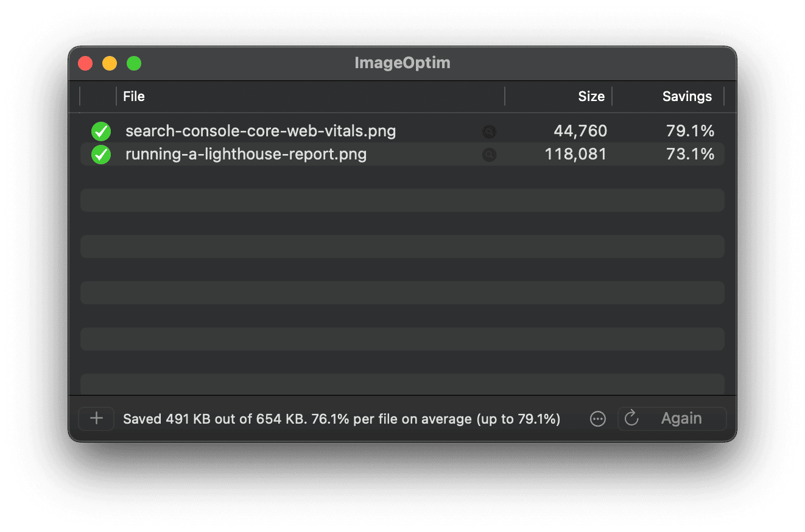The image size is (805, 532).
Task: Click the 73.1% savings value
Action: pos(689,155)
